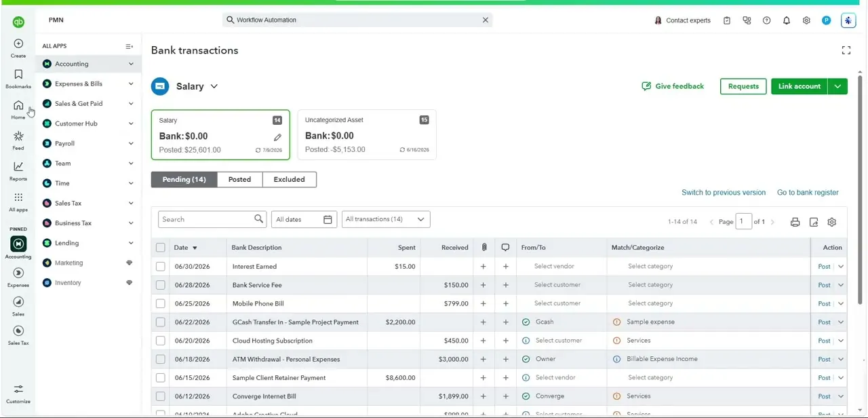The height and width of the screenshot is (418, 868).
Task: Open notifications bell icon
Action: coord(787,20)
